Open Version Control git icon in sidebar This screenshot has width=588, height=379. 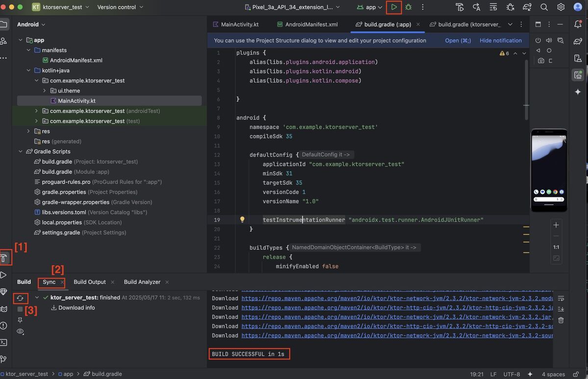point(3,359)
